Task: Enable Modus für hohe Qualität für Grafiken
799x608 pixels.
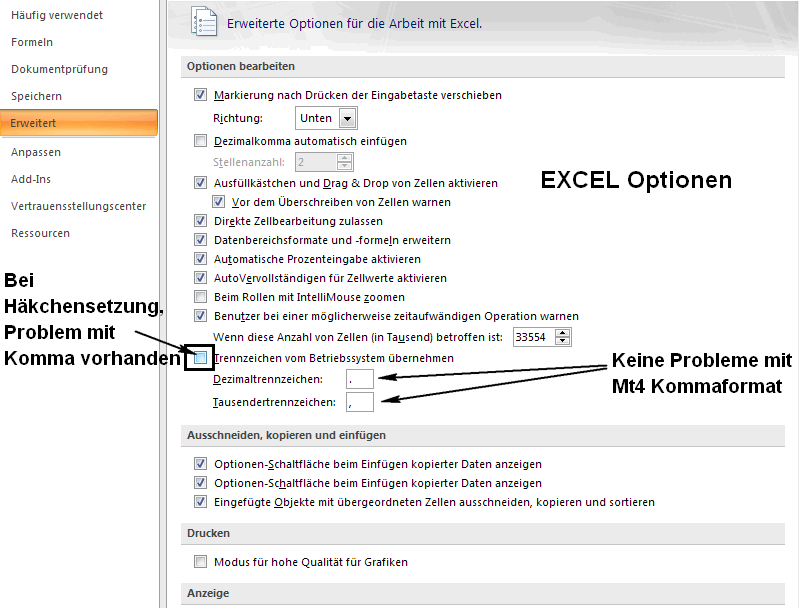Action: (200, 562)
